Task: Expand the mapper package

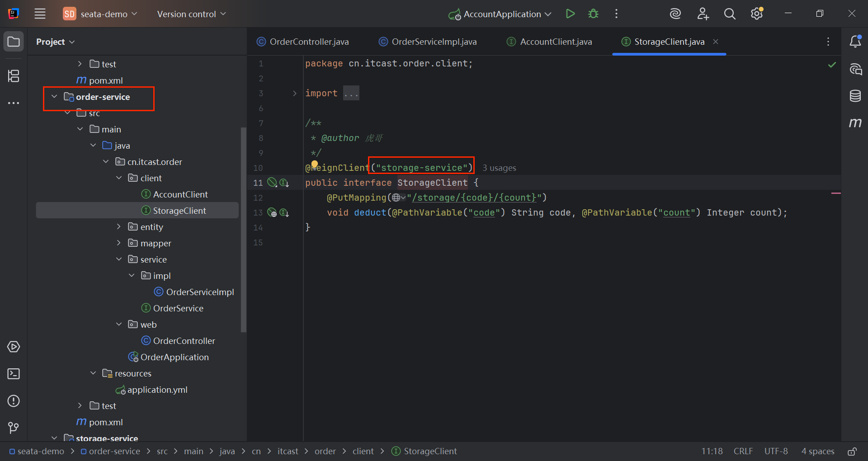Action: 119,243
